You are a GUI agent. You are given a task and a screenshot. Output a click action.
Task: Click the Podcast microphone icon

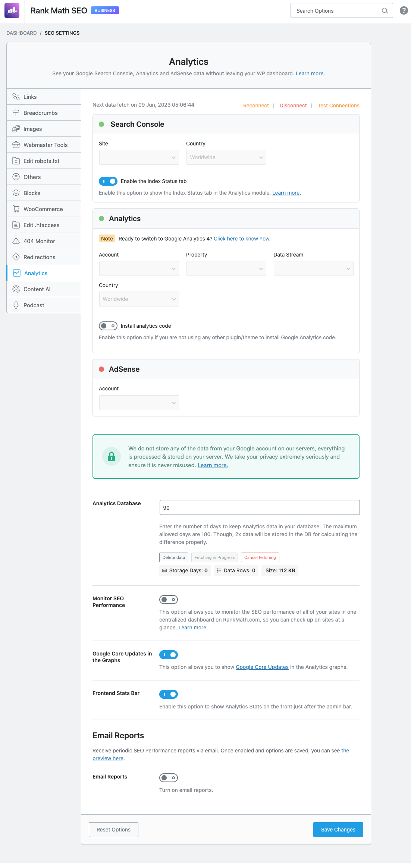16,305
